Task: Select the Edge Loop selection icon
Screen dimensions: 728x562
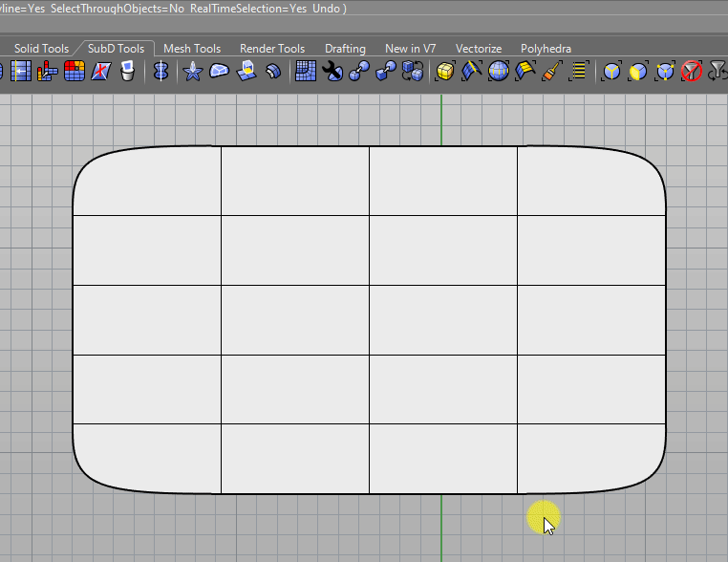Action: click(472, 71)
